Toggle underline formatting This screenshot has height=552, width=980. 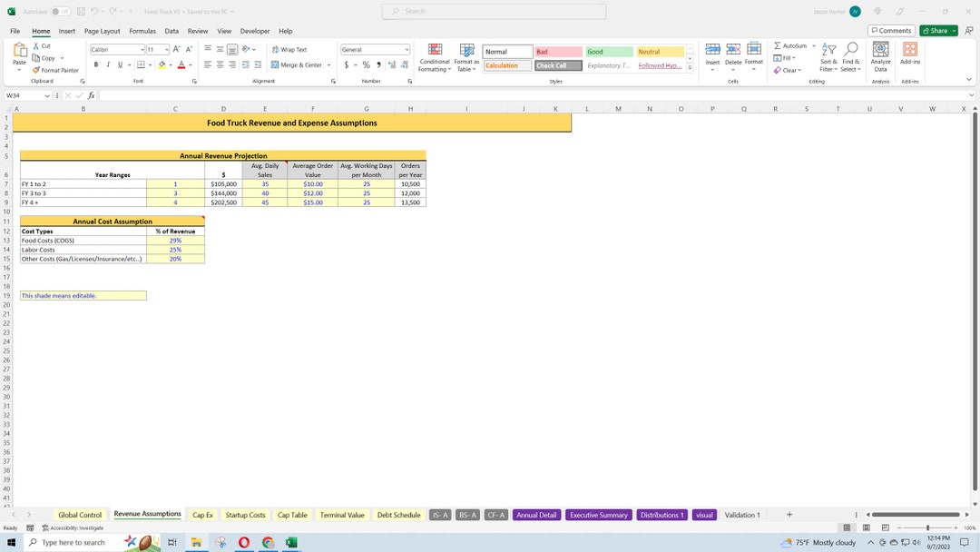(120, 64)
